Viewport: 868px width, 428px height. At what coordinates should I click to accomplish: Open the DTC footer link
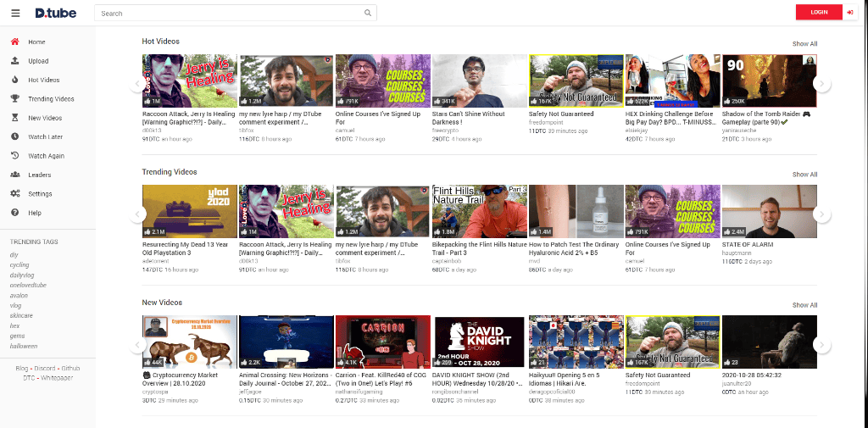tap(29, 378)
